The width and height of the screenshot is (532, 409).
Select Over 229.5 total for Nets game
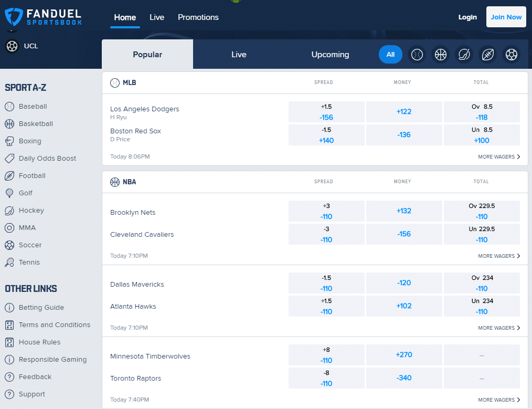point(482,211)
